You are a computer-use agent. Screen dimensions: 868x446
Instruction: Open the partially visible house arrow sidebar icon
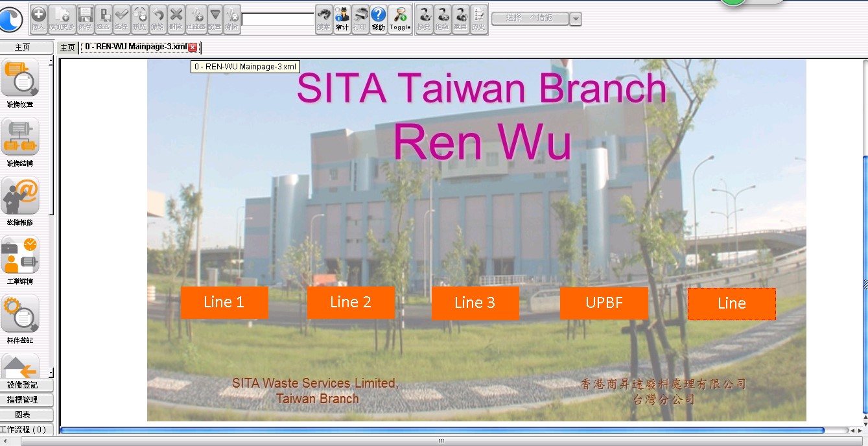point(20,366)
